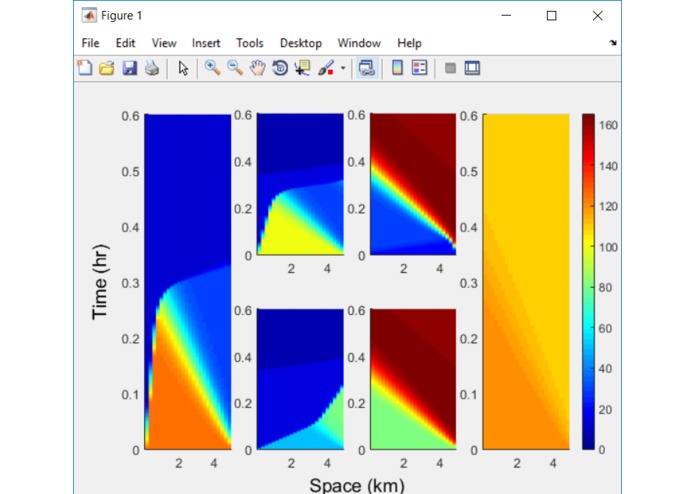The width and height of the screenshot is (695, 494).
Task: Click the Insert Colorbar icon
Action: tap(398, 68)
